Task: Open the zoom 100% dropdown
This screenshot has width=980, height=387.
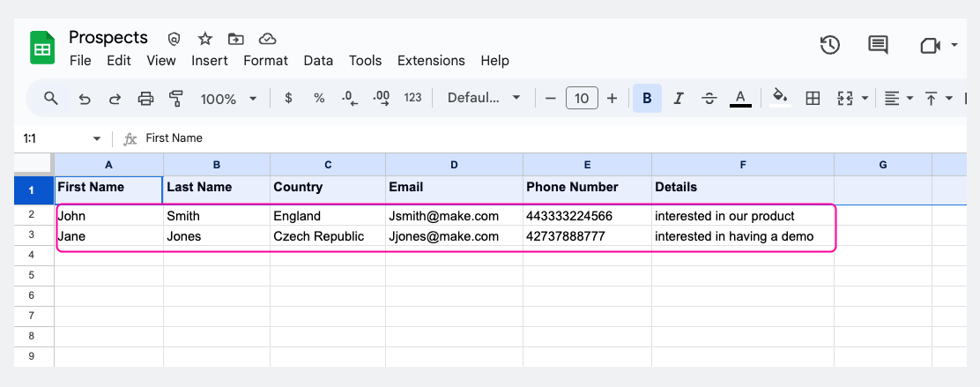Action: [228, 99]
